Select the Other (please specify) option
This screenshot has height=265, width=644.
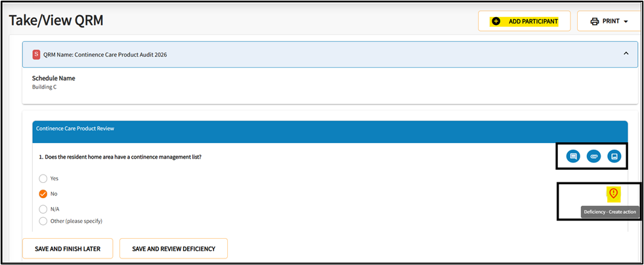click(x=43, y=221)
